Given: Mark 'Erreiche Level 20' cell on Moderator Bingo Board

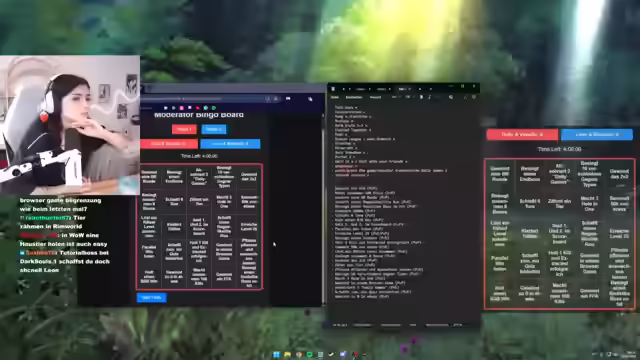Looking at the screenshot, I should 249,227.
